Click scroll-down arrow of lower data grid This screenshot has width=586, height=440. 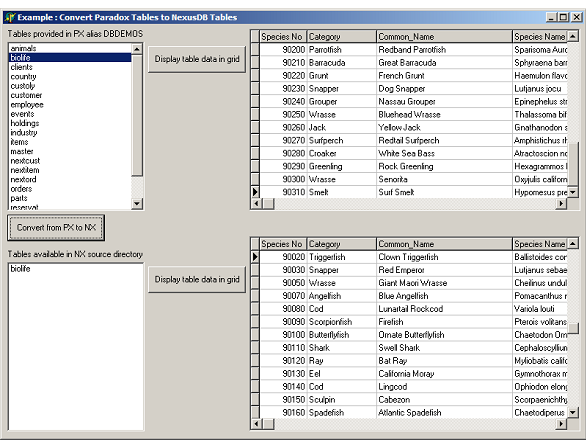click(x=573, y=412)
